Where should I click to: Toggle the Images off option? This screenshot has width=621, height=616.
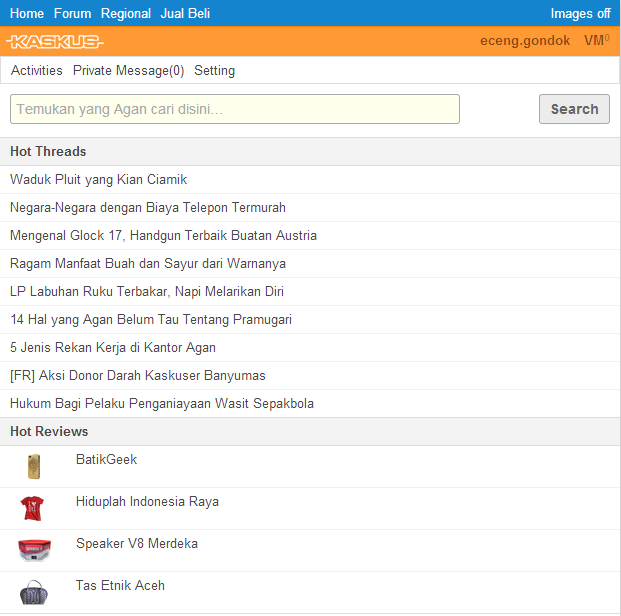581,13
